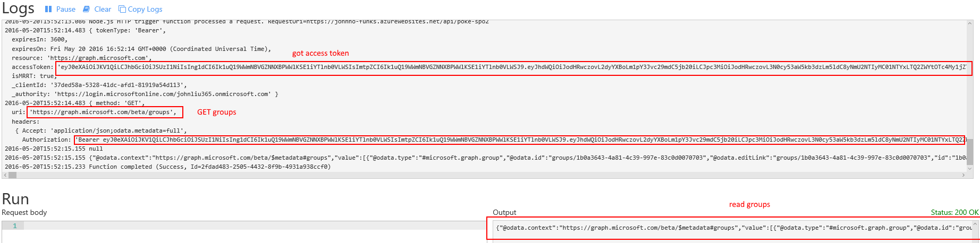
Task: Select line number 1 in request editor
Action: click(15, 226)
